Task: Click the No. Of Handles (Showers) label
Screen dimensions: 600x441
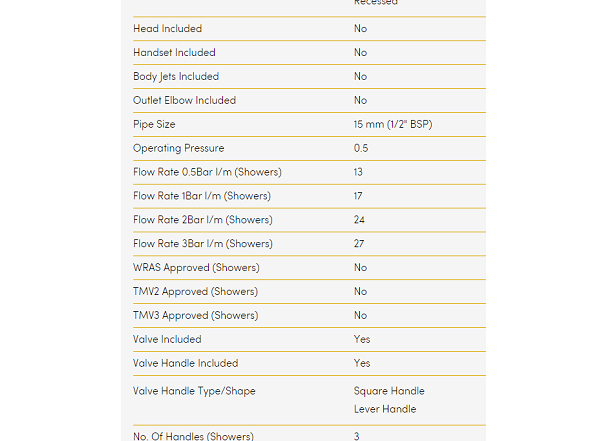Action: click(x=193, y=435)
